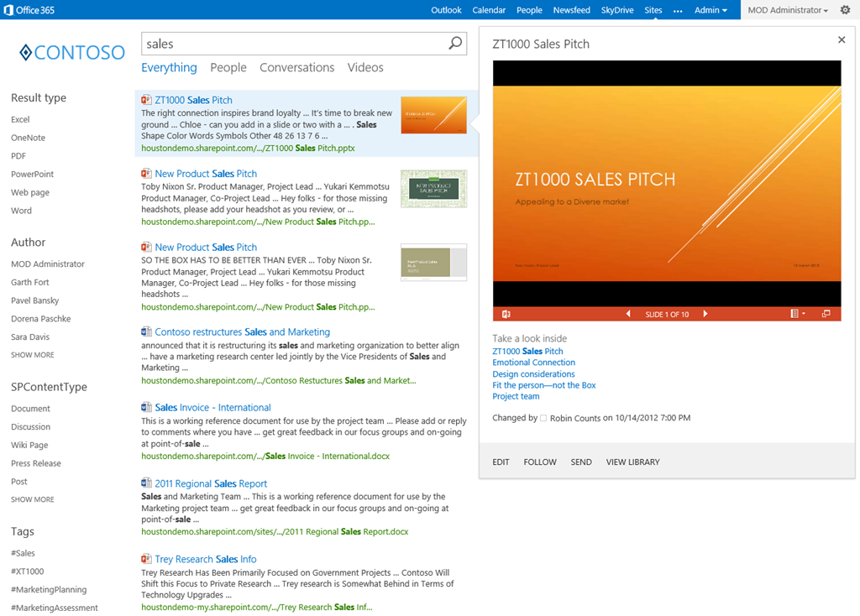Open the Project team slide link

tap(516, 396)
